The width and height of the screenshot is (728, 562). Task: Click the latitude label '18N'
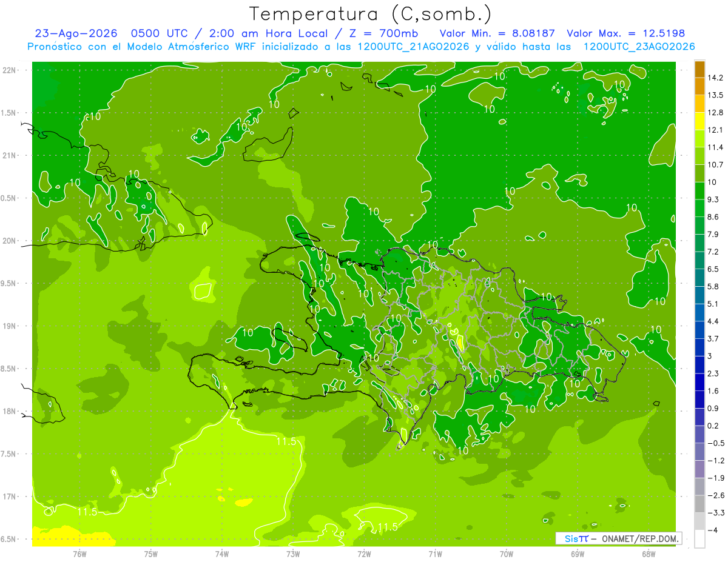(x=8, y=411)
